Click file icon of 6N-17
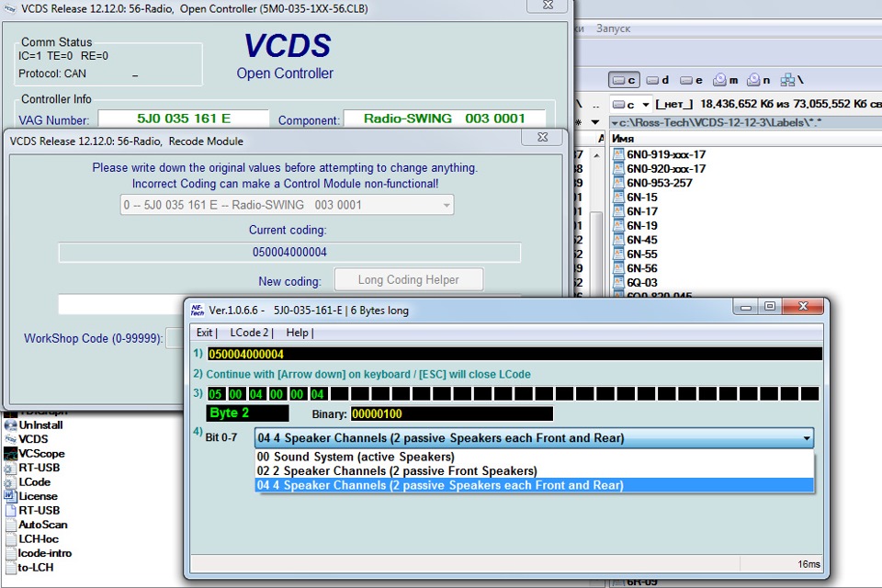 tap(618, 211)
